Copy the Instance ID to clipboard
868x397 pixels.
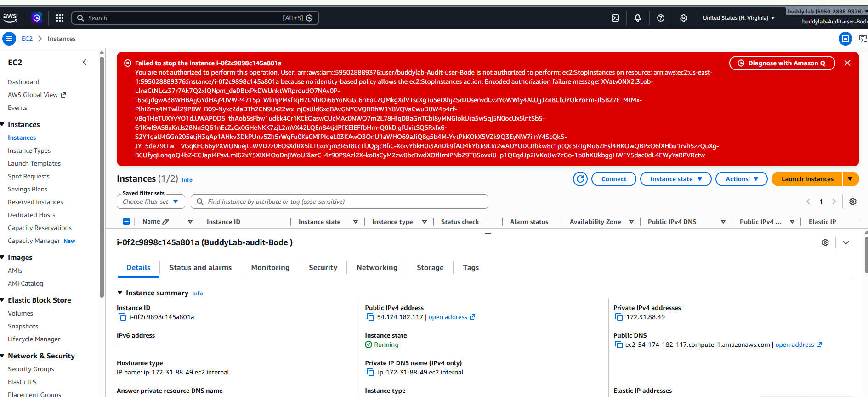coord(122,317)
